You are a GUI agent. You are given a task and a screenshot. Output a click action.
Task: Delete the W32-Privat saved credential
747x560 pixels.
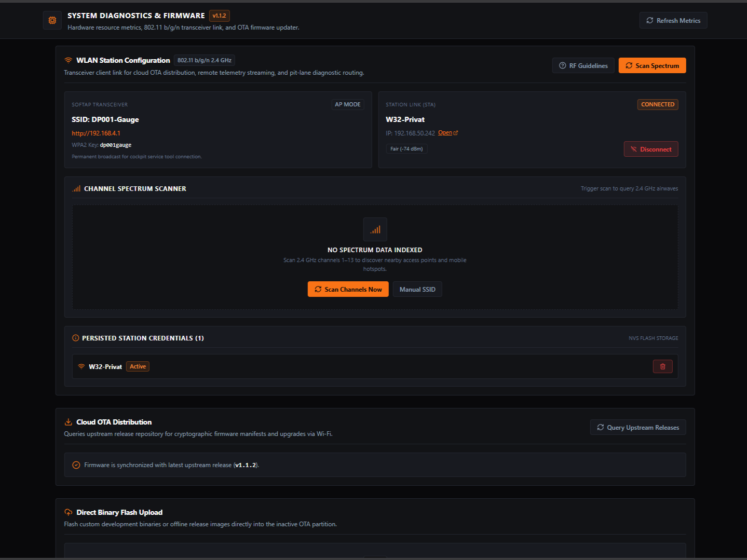point(662,366)
